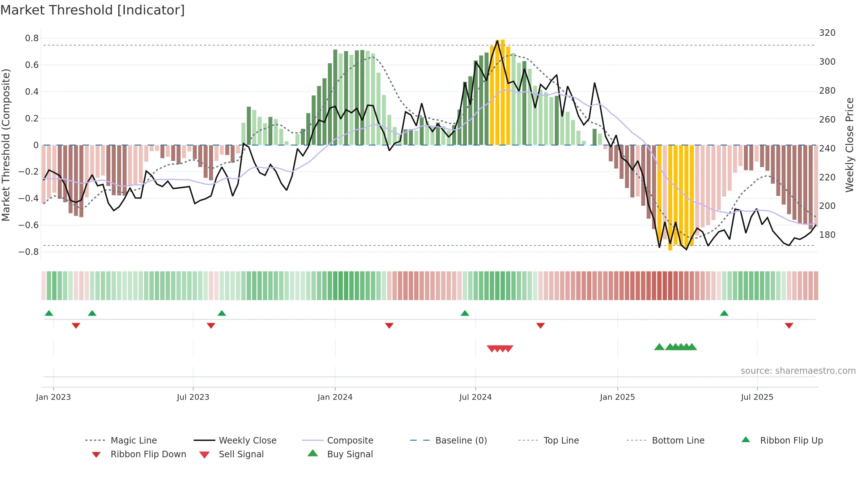The height and width of the screenshot is (488, 868).
Task: Click the Weekly Close Price axis title
Action: [x=850, y=145]
